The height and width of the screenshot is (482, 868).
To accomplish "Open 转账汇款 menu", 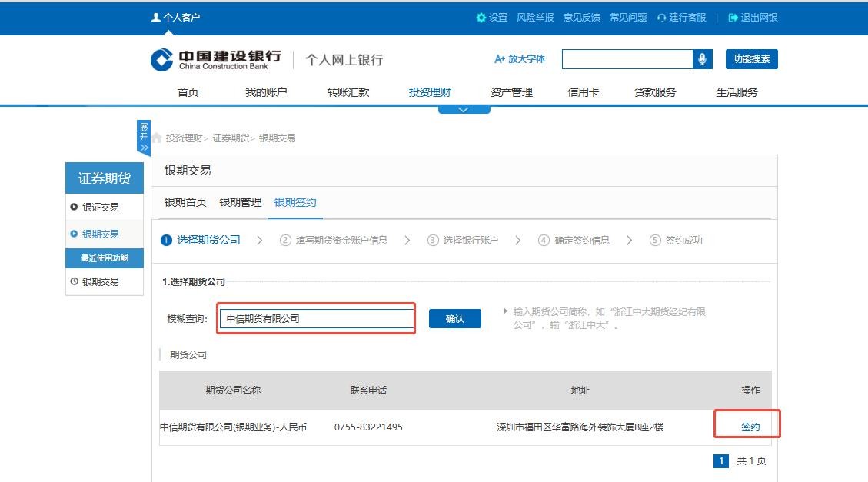I will pos(348,92).
